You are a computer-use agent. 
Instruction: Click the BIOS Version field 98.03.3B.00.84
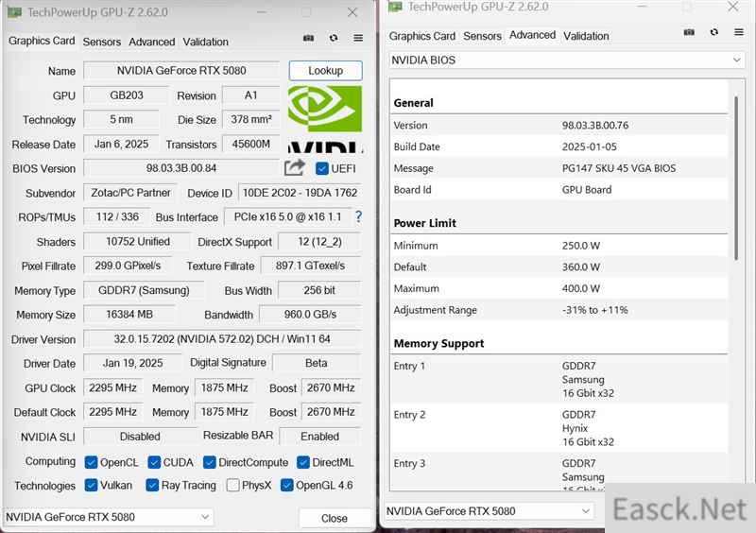click(x=181, y=168)
